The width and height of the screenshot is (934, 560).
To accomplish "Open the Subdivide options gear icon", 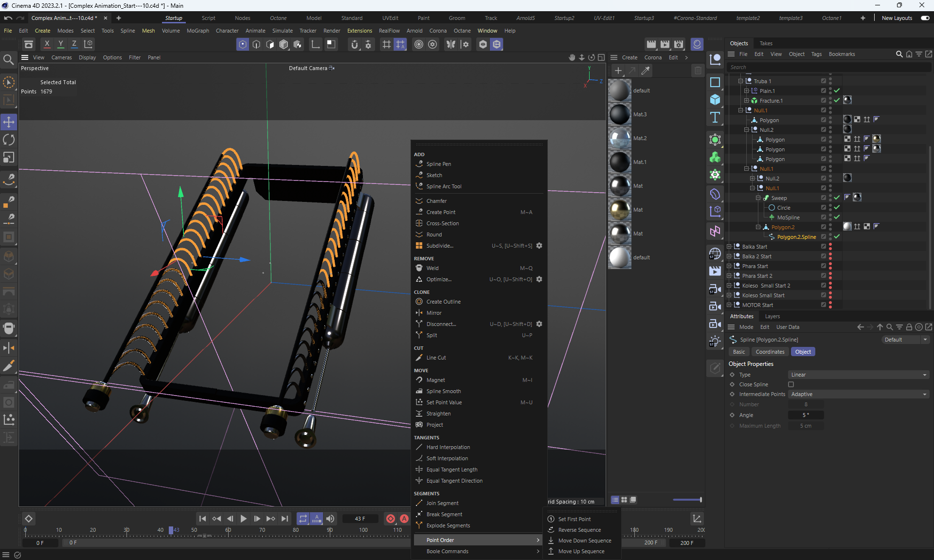I will click(x=539, y=246).
